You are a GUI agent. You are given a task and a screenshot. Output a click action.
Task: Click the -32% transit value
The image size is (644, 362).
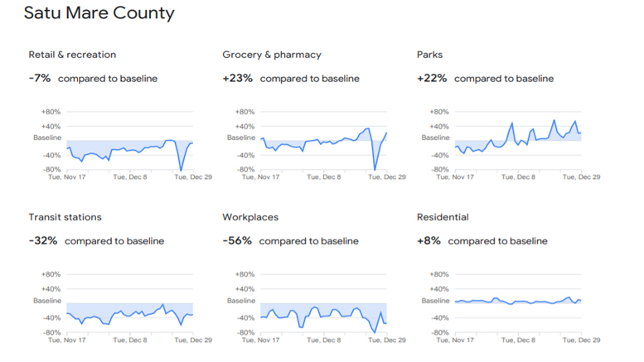(42, 241)
